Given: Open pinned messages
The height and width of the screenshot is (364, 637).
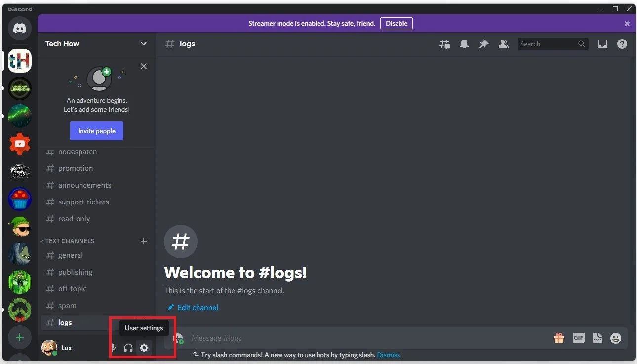Looking at the screenshot, I should coord(484,44).
